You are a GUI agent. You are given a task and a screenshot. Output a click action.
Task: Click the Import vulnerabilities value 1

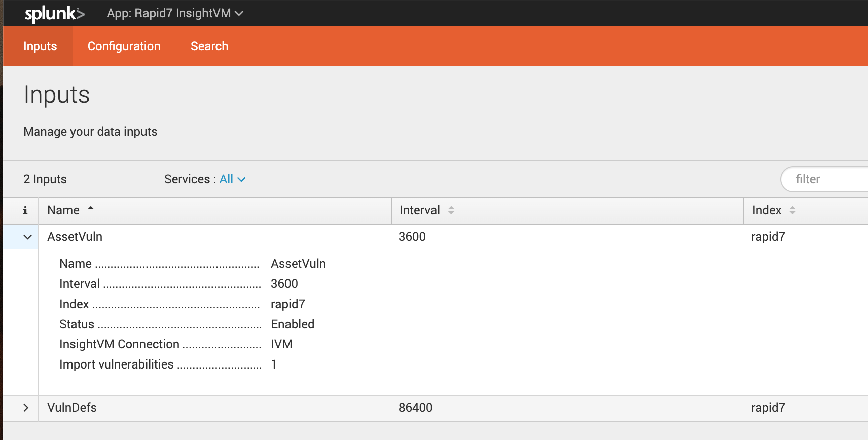pyautogui.click(x=274, y=364)
